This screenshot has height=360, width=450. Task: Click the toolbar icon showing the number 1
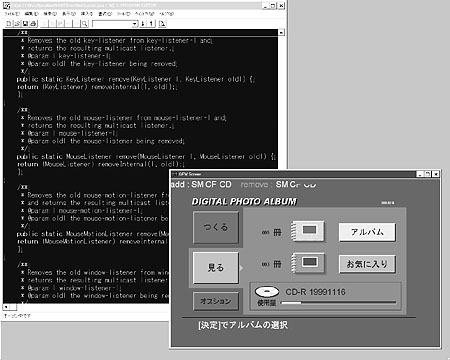(151, 23)
